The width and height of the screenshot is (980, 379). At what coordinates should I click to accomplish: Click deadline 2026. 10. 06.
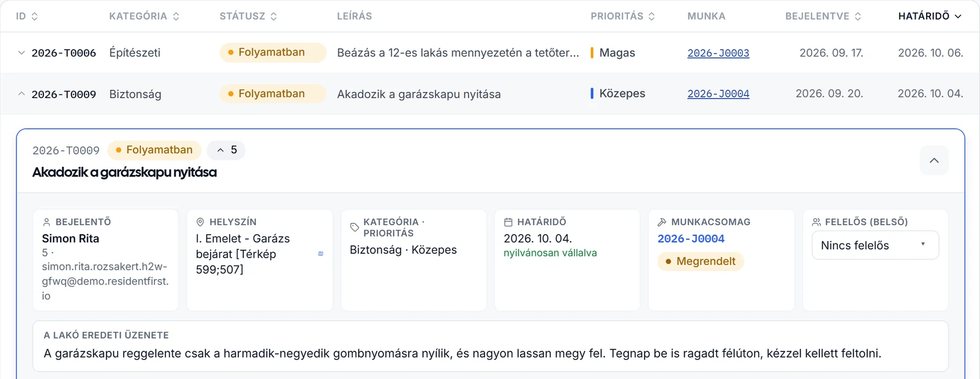pos(930,53)
